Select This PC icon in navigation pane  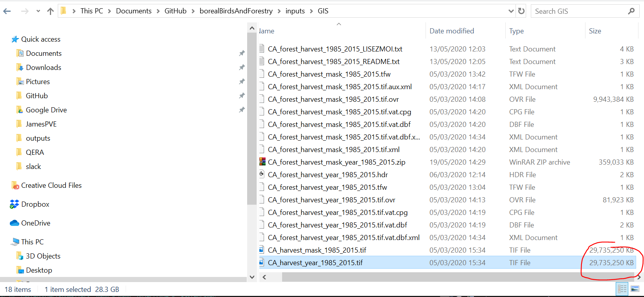pos(15,242)
